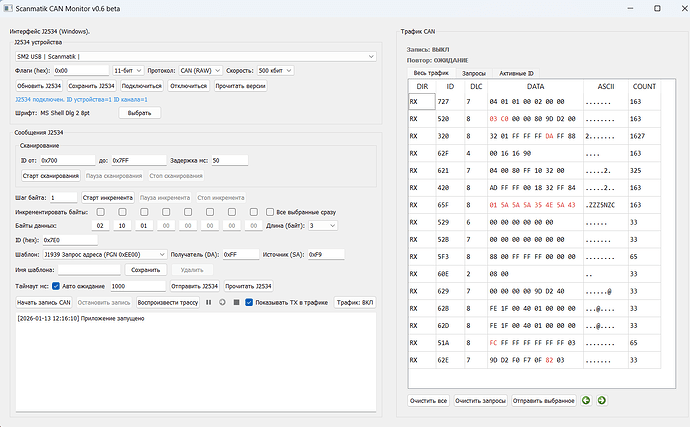Tick the first byte increment checkbox

[x=99, y=212]
